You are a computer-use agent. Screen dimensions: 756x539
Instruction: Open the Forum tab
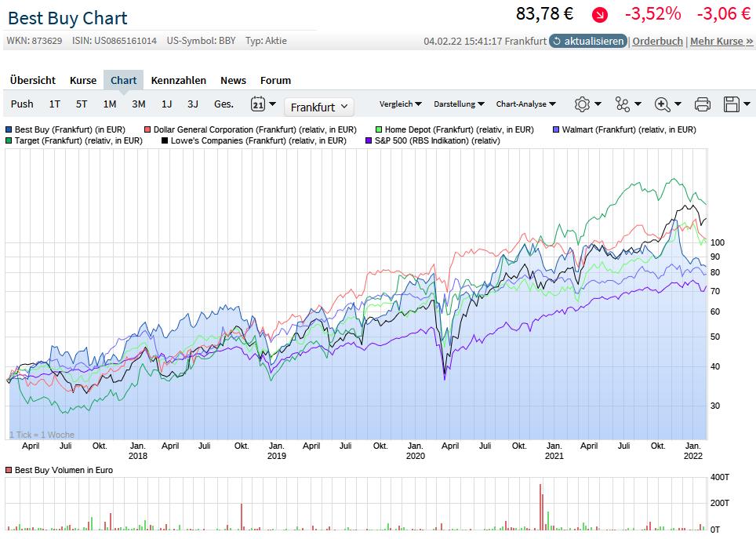[276, 80]
